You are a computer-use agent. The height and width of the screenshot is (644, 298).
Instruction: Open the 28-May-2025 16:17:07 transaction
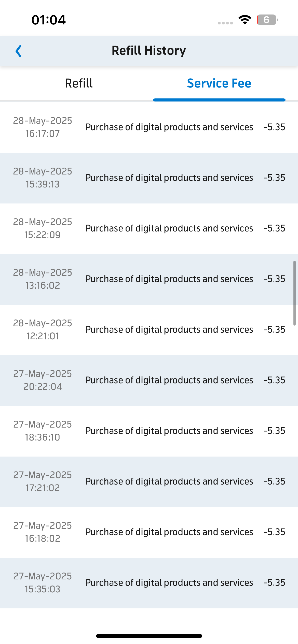tap(149, 127)
